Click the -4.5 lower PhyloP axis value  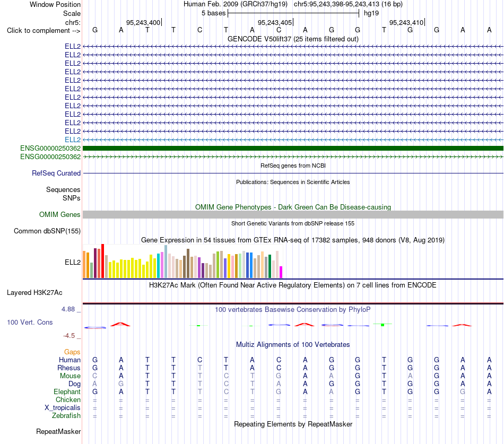click(69, 336)
